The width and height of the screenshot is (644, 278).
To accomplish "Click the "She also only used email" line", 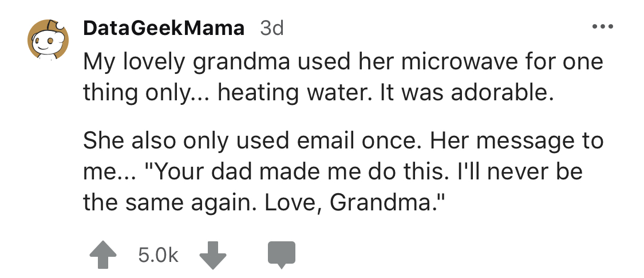I will (343, 140).
